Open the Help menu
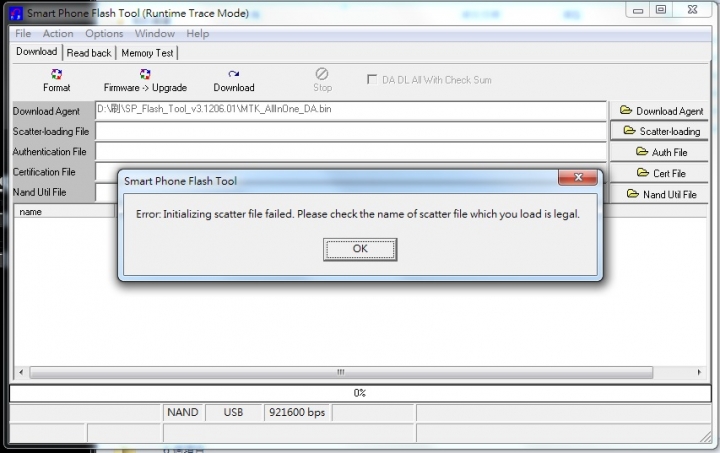Image resolution: width=720 pixels, height=453 pixels. [197, 34]
